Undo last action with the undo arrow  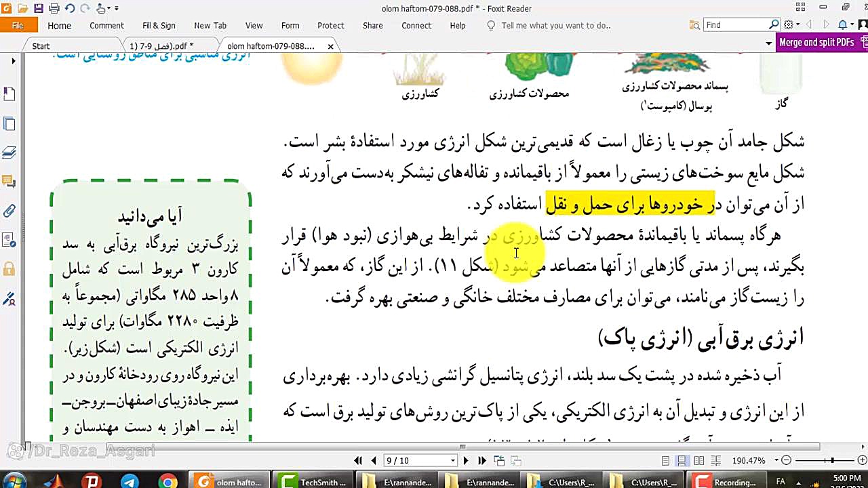coord(69,9)
